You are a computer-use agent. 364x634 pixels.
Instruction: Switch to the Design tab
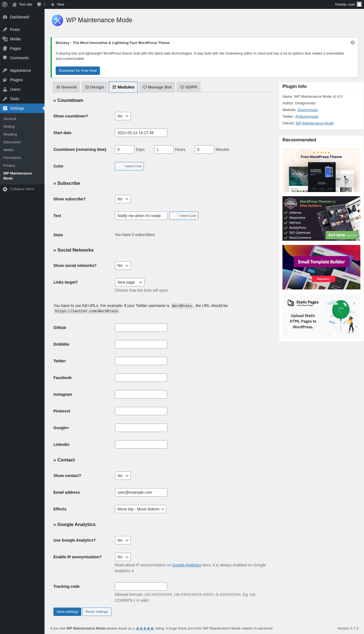click(95, 87)
